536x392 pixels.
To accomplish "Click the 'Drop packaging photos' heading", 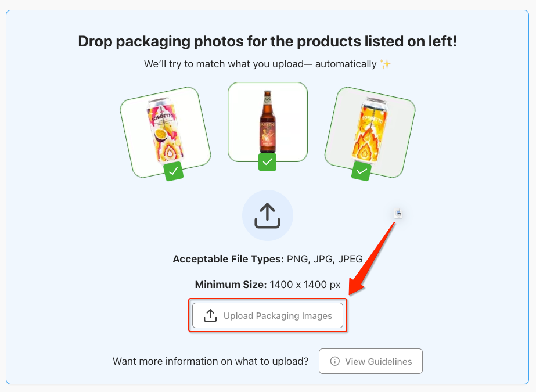I will point(267,42).
